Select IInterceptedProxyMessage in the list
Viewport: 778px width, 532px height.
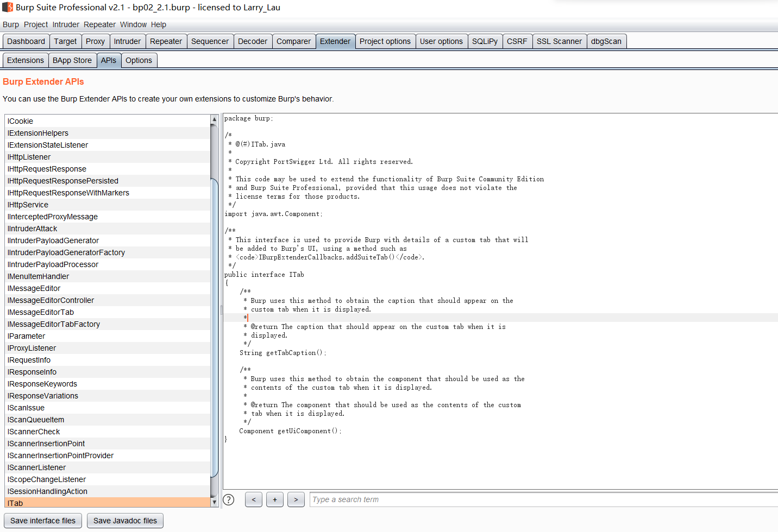[x=108, y=217]
